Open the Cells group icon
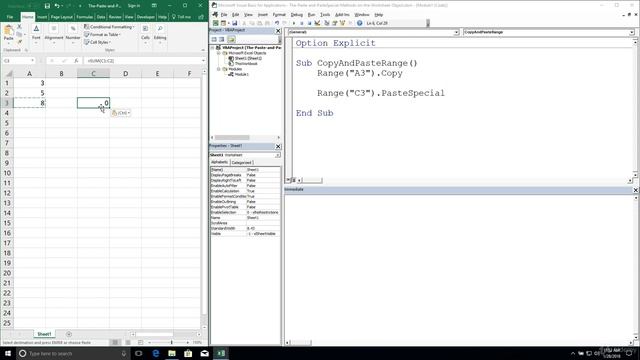 [x=145, y=29]
